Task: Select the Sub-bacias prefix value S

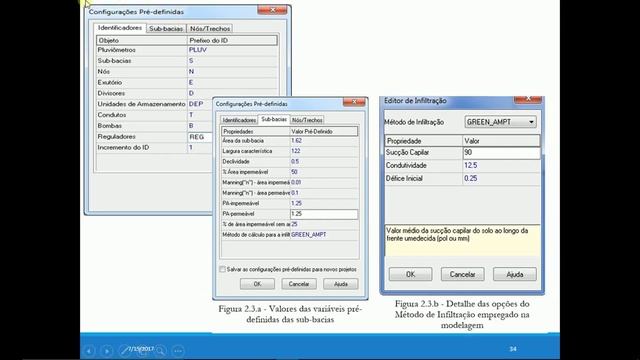Action: tap(191, 61)
